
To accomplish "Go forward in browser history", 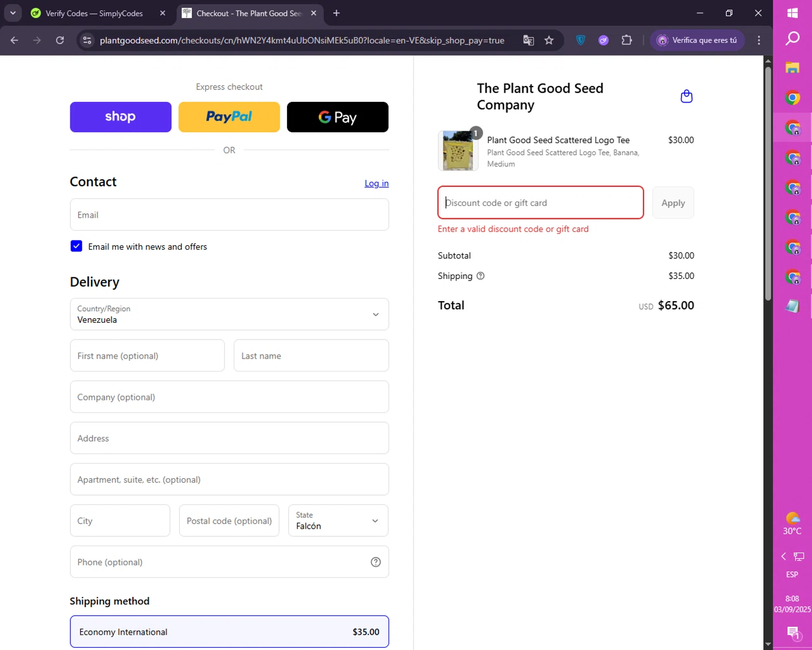I will coord(37,40).
